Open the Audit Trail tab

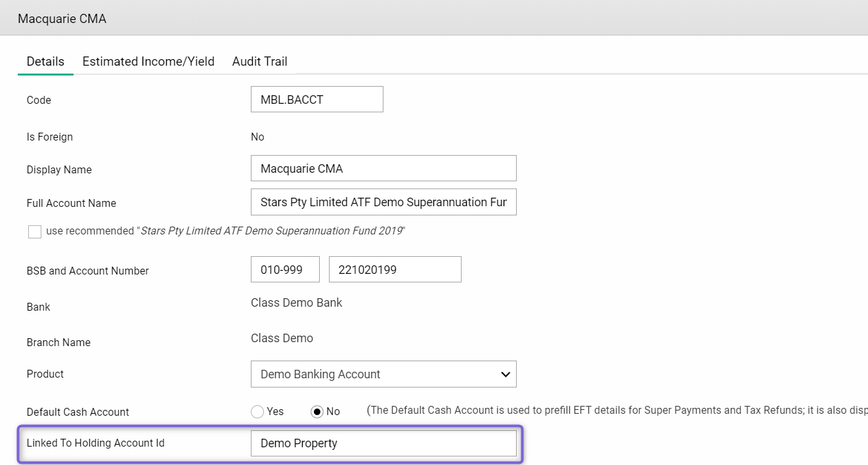coord(259,61)
